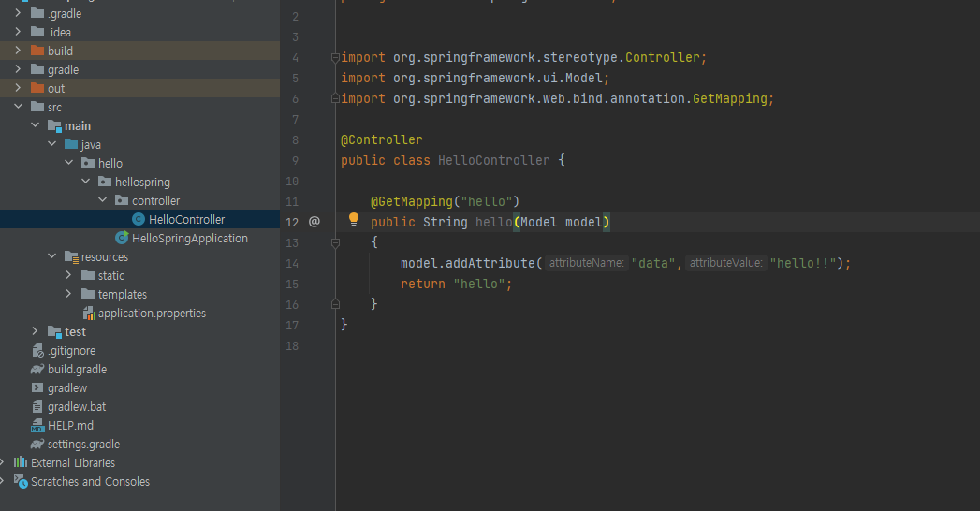Click the HelloController class icon
Screen dimensions: 980x511
pos(139,219)
